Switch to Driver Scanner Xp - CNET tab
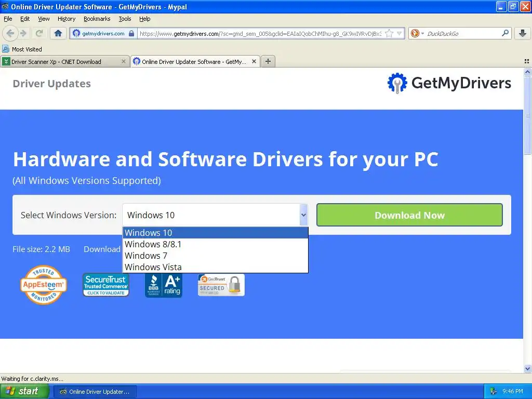 (x=65, y=61)
